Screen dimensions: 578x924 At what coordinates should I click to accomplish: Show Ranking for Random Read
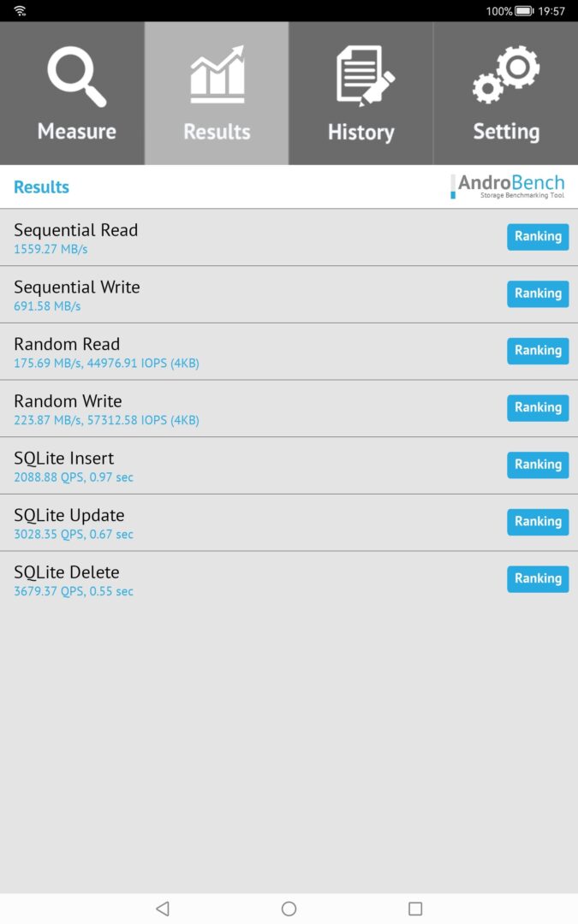[x=538, y=351]
